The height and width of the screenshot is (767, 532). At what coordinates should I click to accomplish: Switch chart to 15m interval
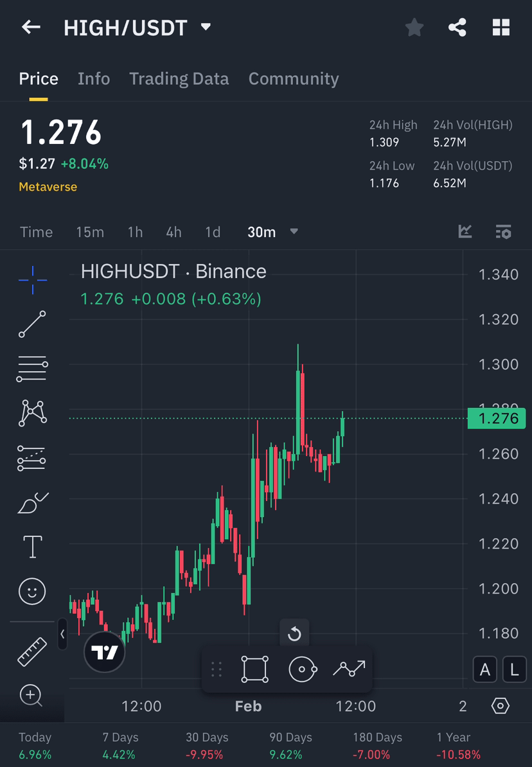(x=90, y=232)
